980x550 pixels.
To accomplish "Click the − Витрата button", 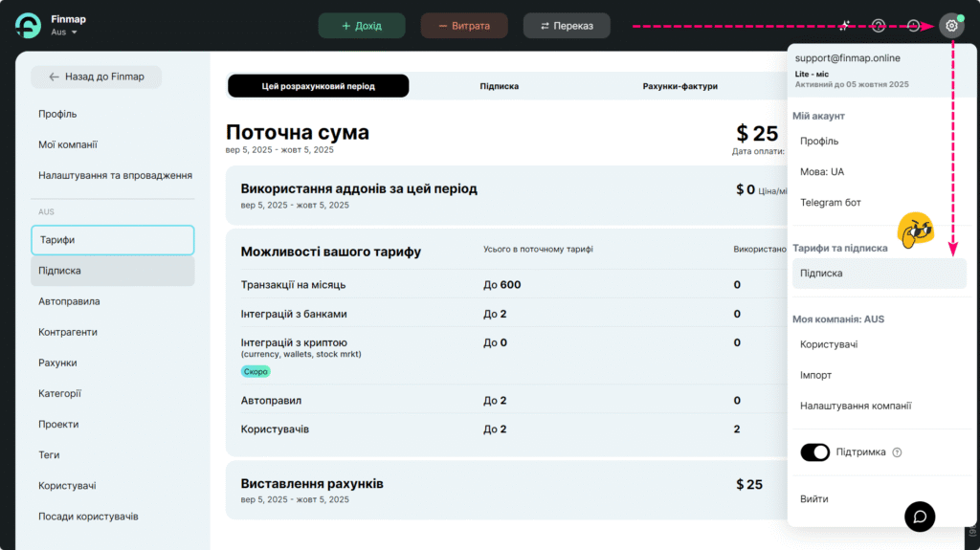I will 464,26.
